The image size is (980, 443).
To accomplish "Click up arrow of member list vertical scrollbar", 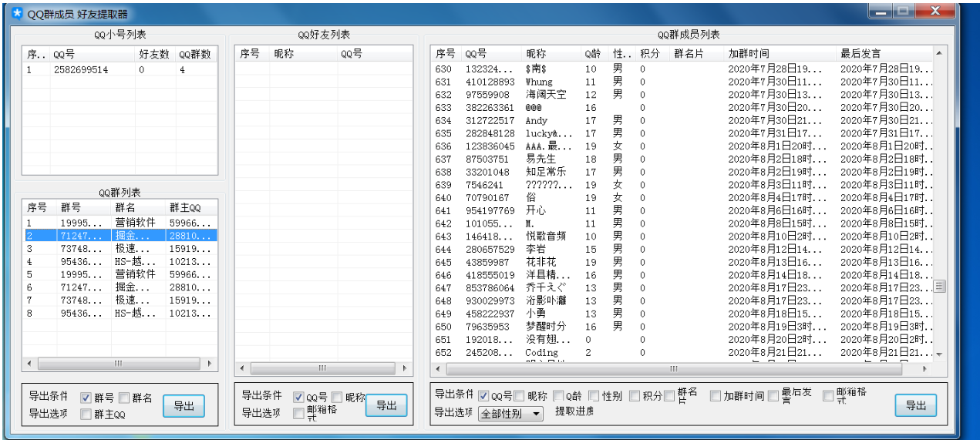I will tap(939, 53).
